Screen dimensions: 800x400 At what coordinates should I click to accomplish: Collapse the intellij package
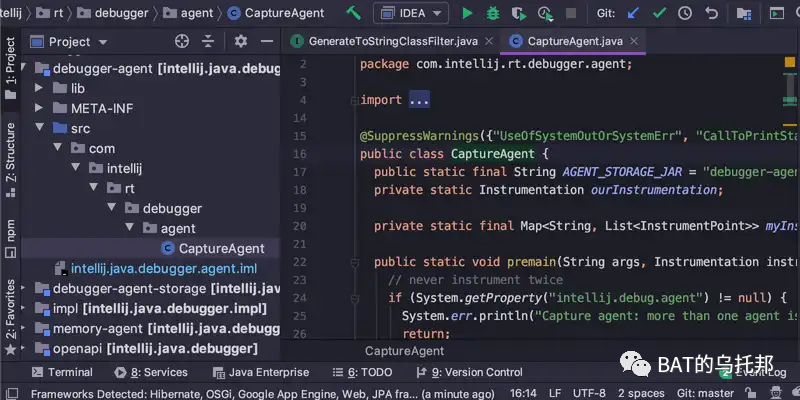(x=76, y=167)
